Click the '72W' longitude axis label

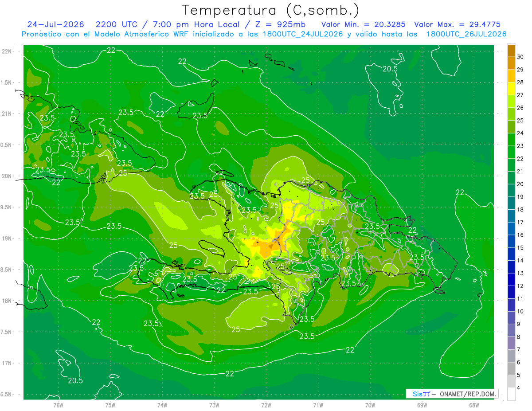tap(266, 405)
